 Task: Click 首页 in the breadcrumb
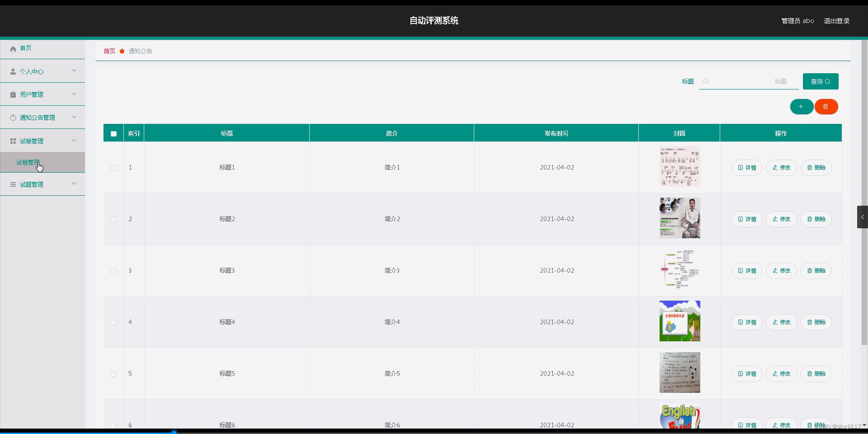coord(109,51)
